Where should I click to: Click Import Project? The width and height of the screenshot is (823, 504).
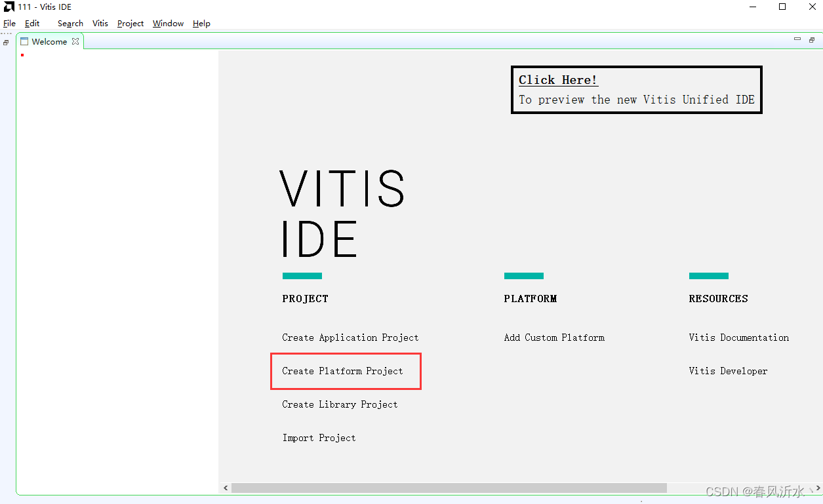[319, 438]
